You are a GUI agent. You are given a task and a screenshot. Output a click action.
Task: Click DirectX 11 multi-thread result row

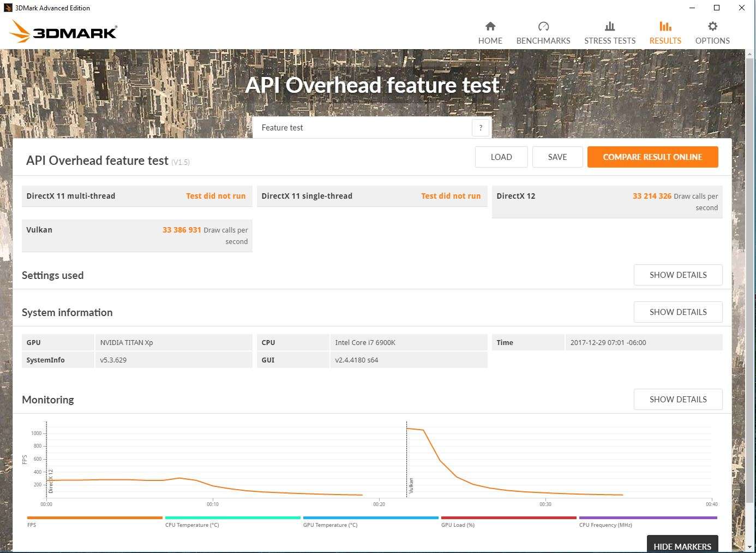pos(137,196)
